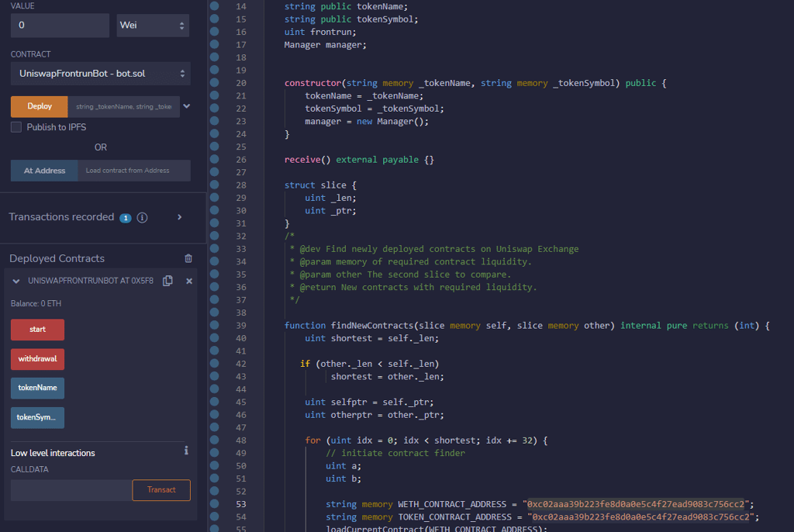Focus the Deploy constructor arguments field
Viewport: 794px width, 532px height.
click(x=123, y=106)
